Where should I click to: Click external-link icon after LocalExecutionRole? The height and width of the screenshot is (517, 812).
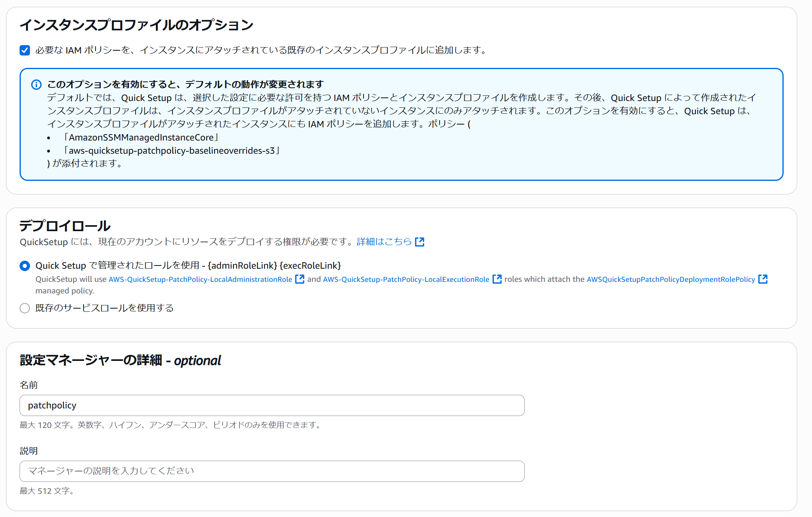[x=497, y=279]
